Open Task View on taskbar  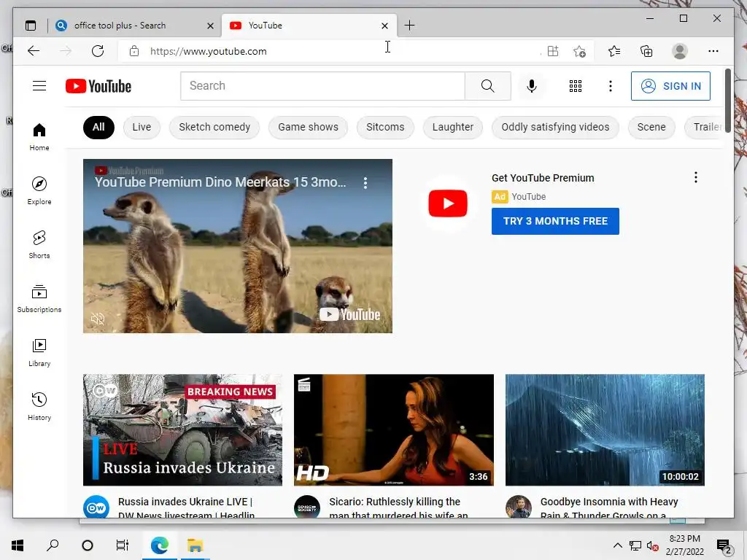pos(123,545)
